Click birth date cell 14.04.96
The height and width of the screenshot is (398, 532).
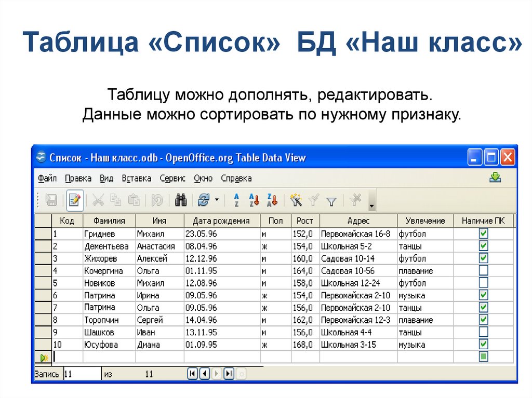222,320
